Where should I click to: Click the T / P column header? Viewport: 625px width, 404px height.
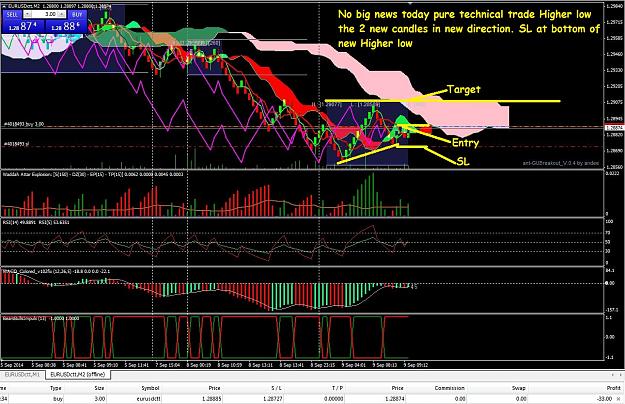[337, 388]
